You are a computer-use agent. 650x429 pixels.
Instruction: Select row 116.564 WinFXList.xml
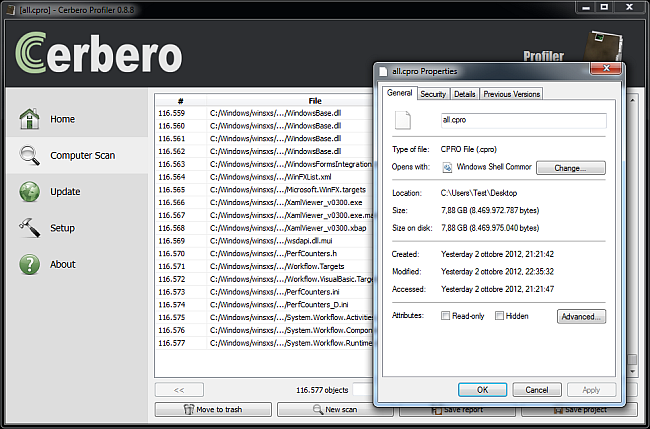[x=264, y=177]
